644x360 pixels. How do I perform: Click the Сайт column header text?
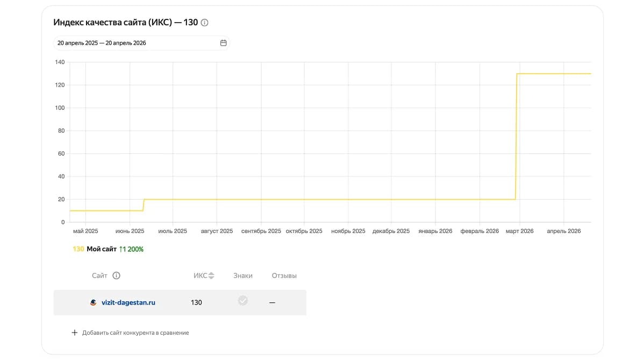click(x=99, y=276)
